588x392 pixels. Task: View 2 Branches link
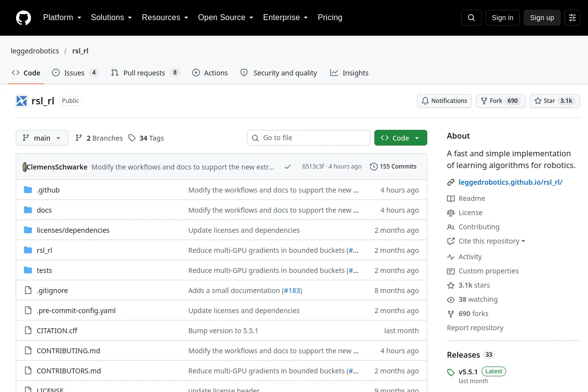tap(99, 138)
